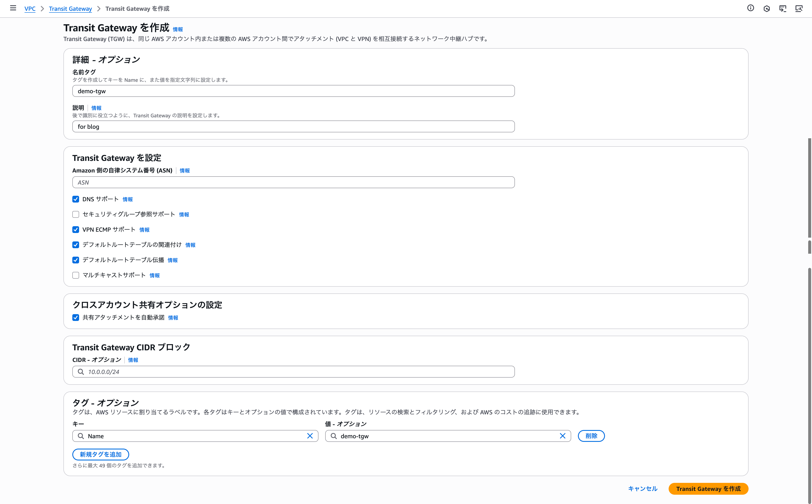Open Amazon Q assistant hexagon icon
812x504 pixels.
click(766, 8)
